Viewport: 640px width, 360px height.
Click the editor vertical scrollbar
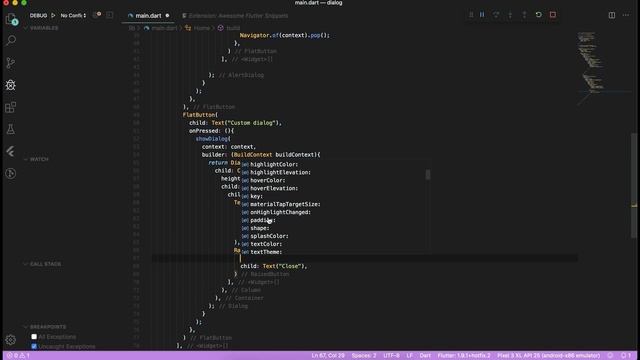634,185
